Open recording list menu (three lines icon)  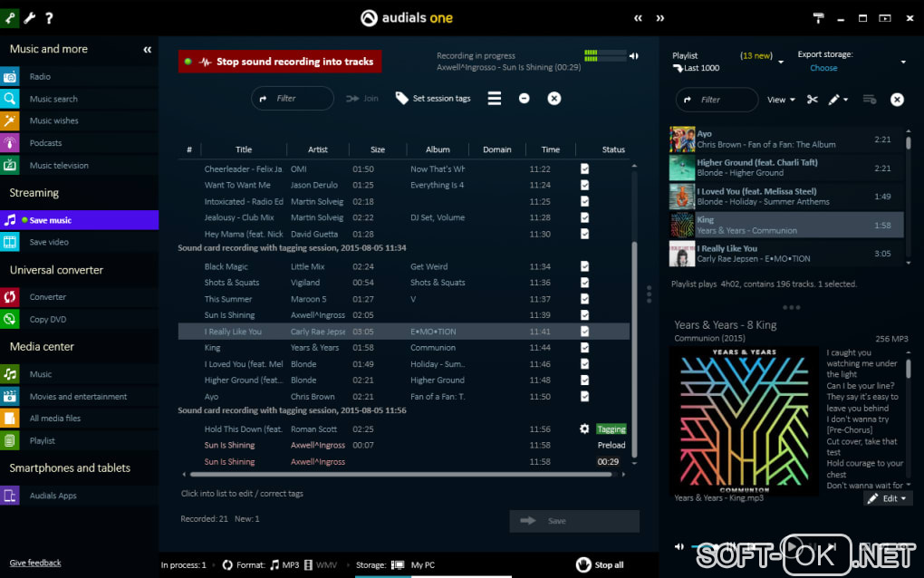(495, 99)
